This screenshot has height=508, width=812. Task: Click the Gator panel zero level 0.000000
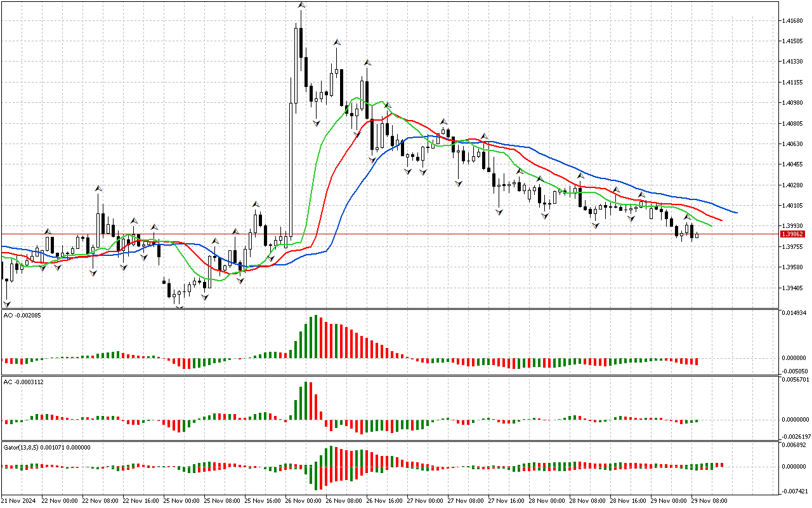pos(794,467)
